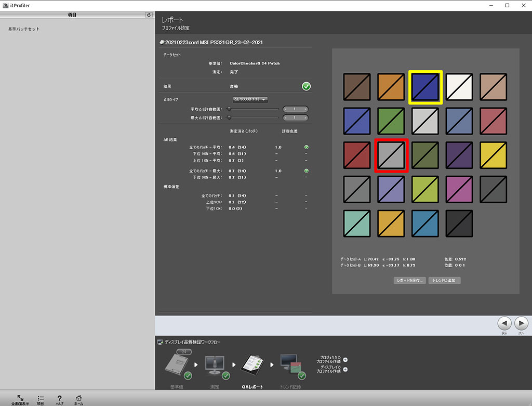This screenshot has height=406, width=532.
Task: Open the ΔE type dropdown showing ΔE 2000
Action: pos(250,99)
